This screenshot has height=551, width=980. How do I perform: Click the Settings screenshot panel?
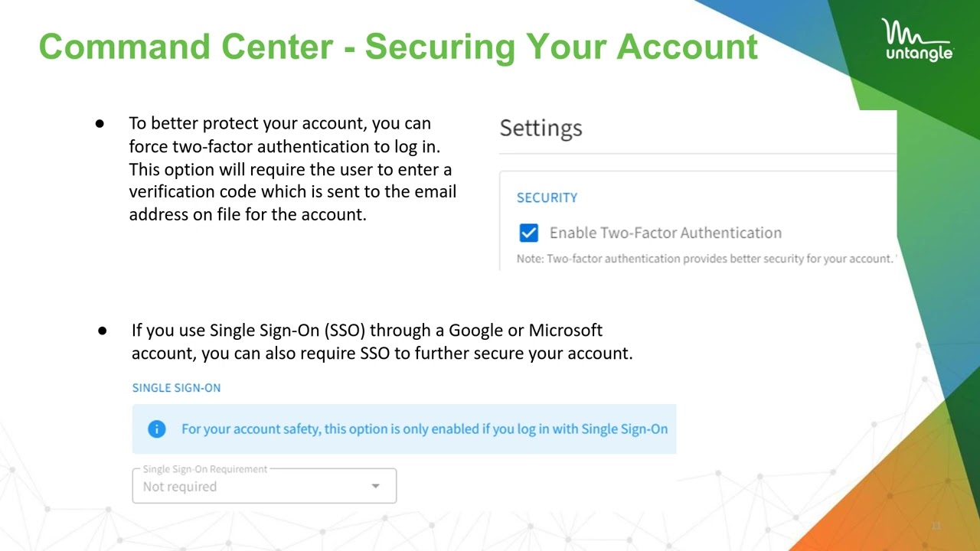click(x=697, y=190)
